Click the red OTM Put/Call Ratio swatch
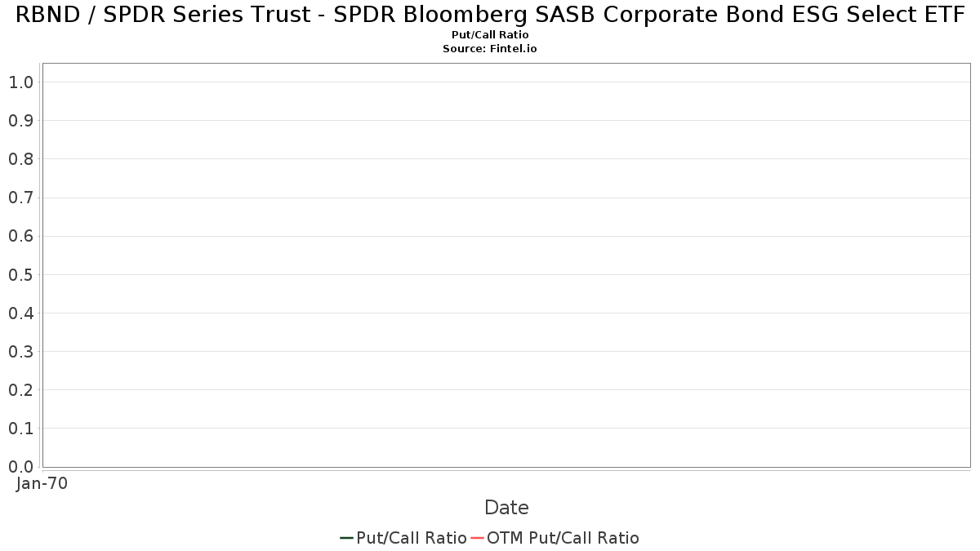980x551 pixels. [477, 538]
